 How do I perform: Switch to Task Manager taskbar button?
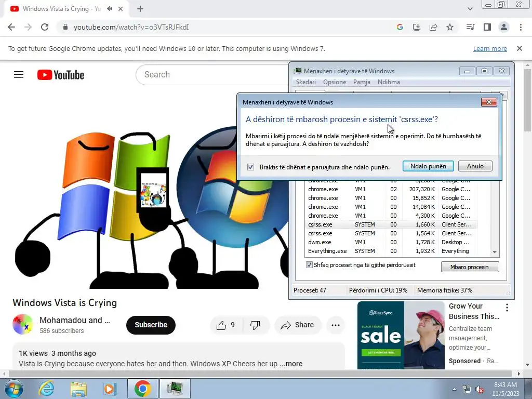coord(175,389)
